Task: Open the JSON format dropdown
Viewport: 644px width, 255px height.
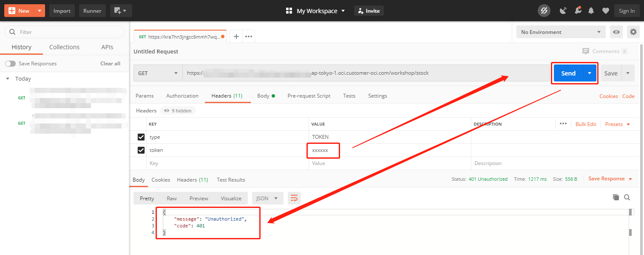Action: click(x=267, y=198)
